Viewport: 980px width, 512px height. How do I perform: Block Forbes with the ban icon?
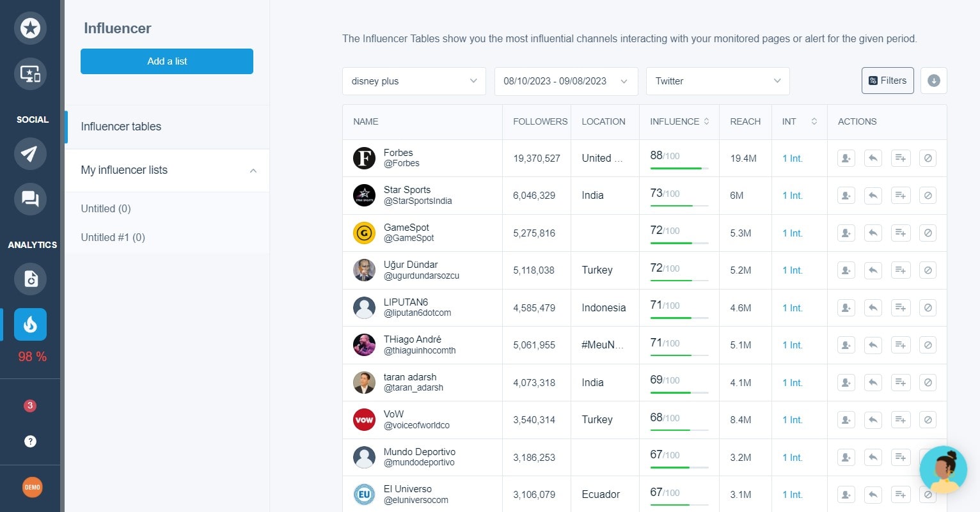point(928,158)
